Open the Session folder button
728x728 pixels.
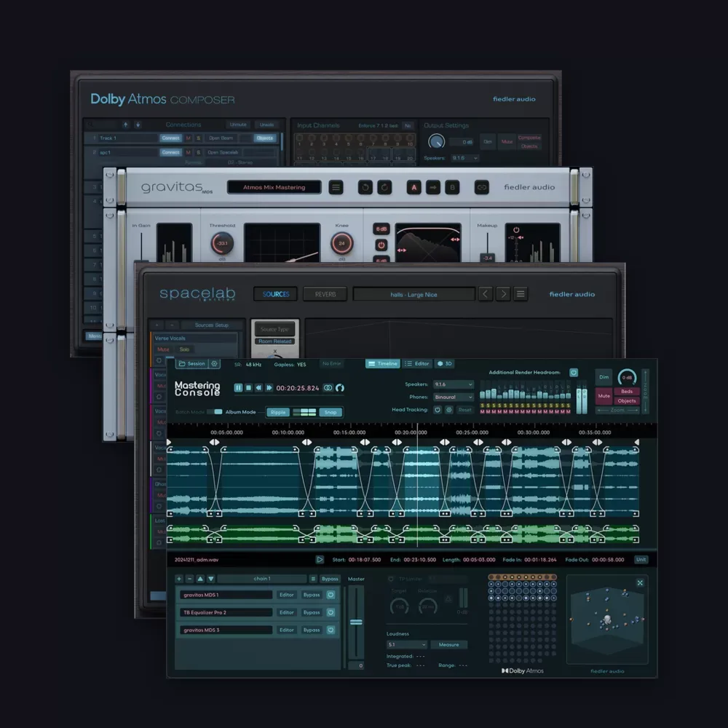coord(191,363)
